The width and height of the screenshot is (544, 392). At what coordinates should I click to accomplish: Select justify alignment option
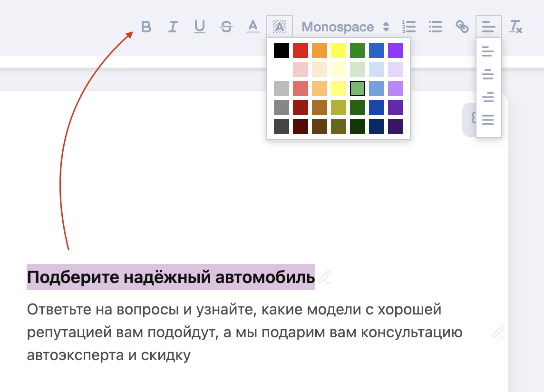click(x=488, y=120)
